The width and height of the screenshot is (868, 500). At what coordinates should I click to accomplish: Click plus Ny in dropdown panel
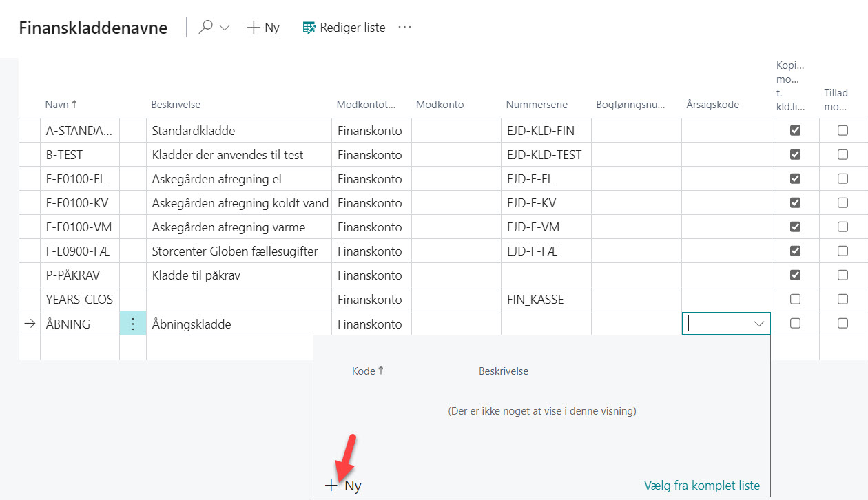pos(344,486)
